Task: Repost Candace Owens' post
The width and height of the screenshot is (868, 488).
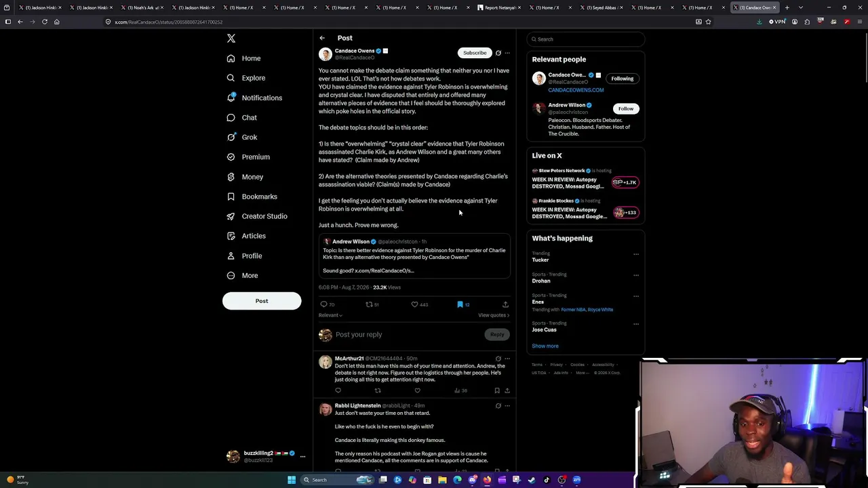Action: tap(369, 304)
